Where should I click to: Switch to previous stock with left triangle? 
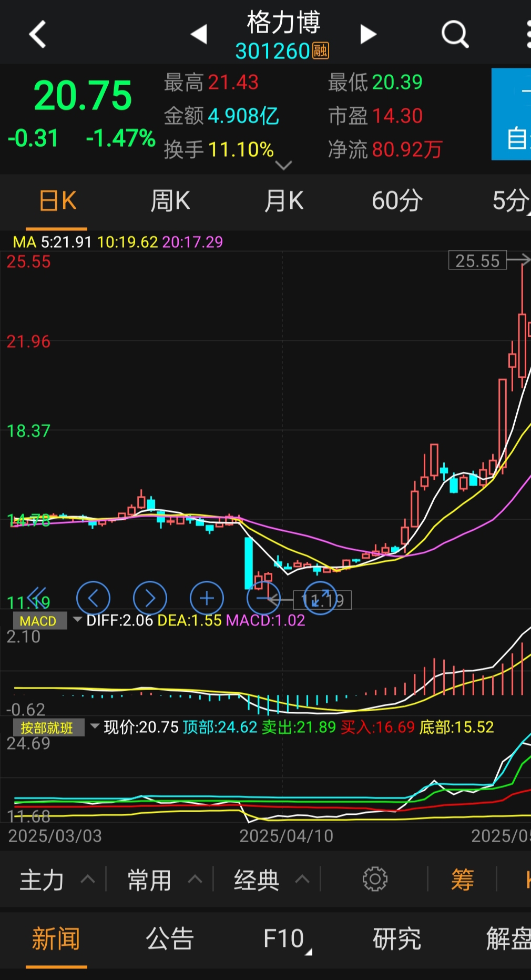(x=199, y=34)
